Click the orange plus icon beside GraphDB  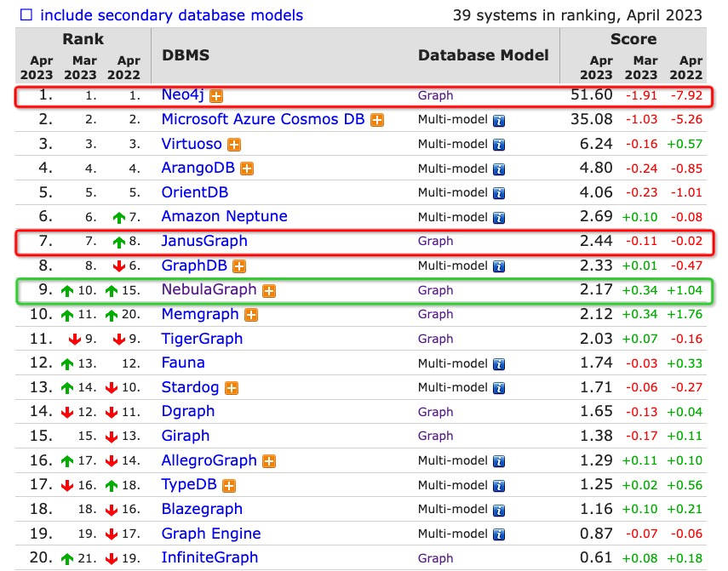(x=239, y=266)
